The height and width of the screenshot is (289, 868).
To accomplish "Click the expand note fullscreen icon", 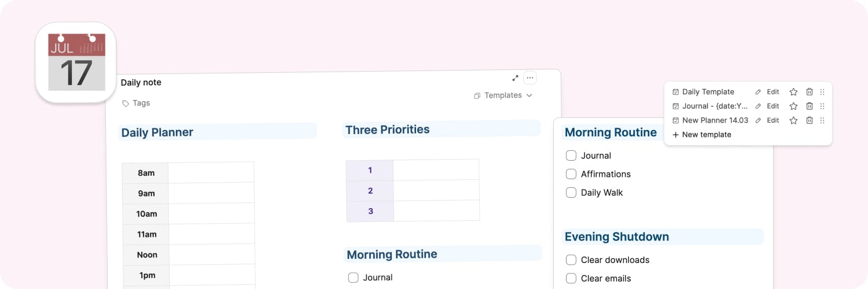I will [515, 78].
